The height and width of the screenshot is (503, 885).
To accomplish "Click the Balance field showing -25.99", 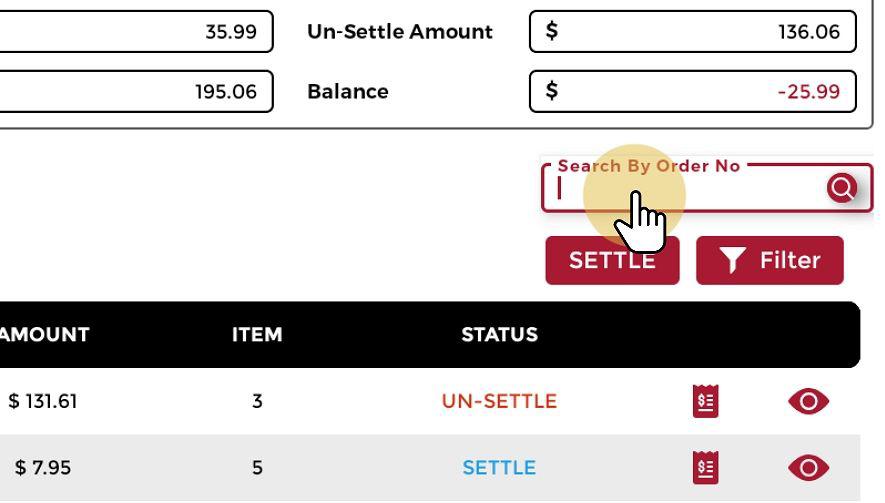I will 692,92.
